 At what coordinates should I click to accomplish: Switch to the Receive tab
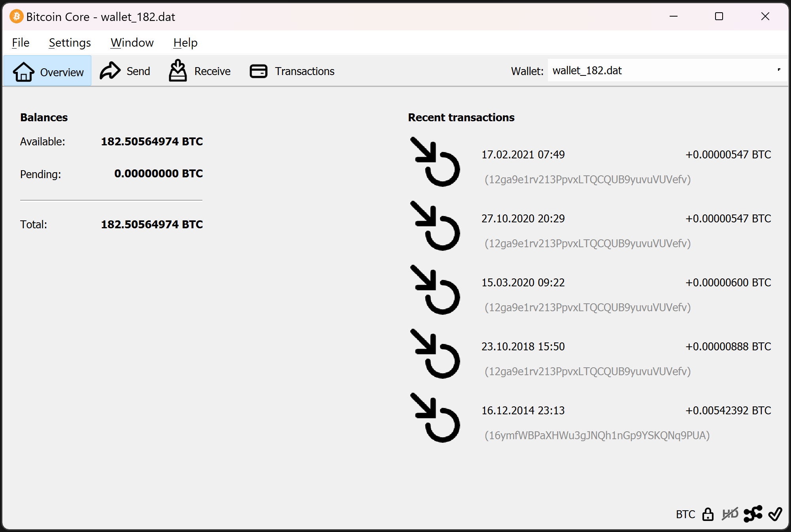pyautogui.click(x=200, y=71)
